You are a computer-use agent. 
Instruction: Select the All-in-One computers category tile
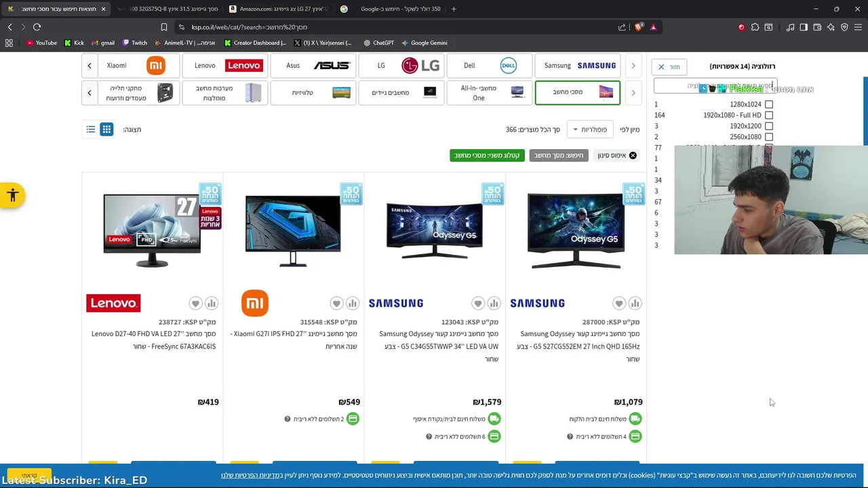(x=489, y=92)
